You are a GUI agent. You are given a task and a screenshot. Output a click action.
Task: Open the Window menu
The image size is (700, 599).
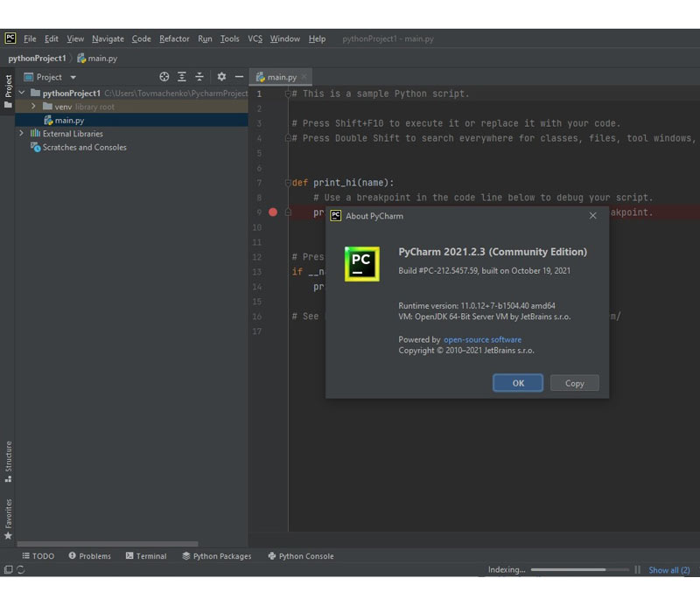point(285,38)
